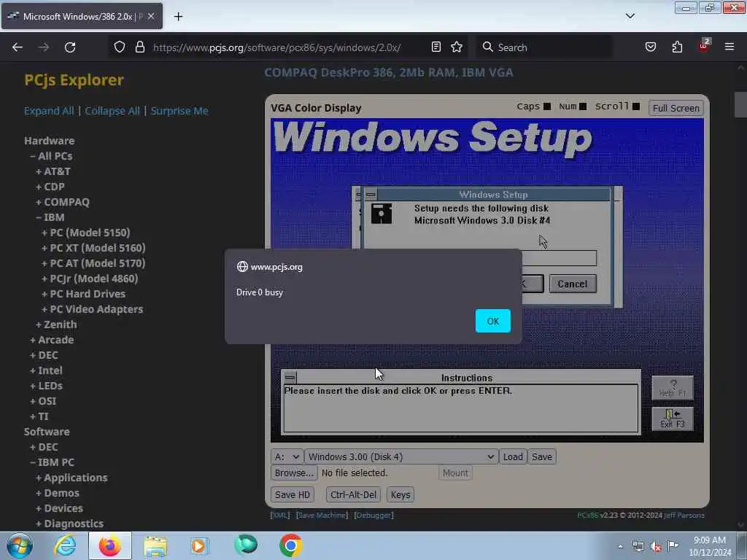
Task: Open the extensions puzzle icon
Action: pos(677,47)
